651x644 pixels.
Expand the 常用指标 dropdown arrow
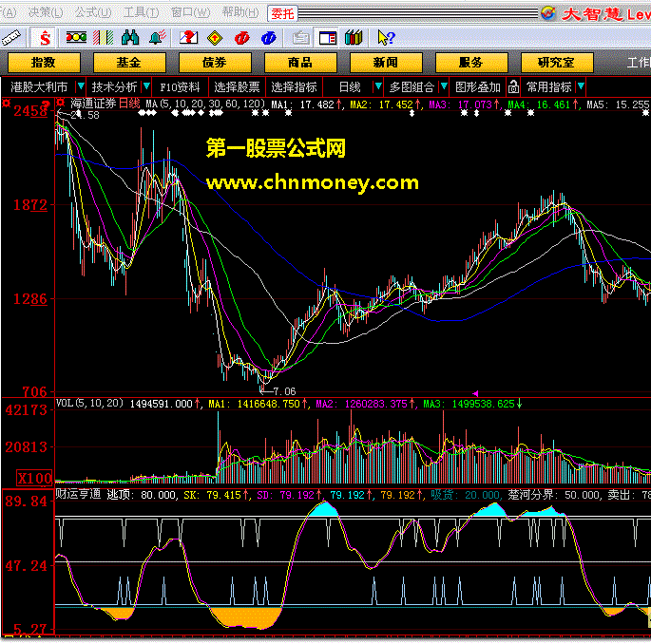point(581,86)
